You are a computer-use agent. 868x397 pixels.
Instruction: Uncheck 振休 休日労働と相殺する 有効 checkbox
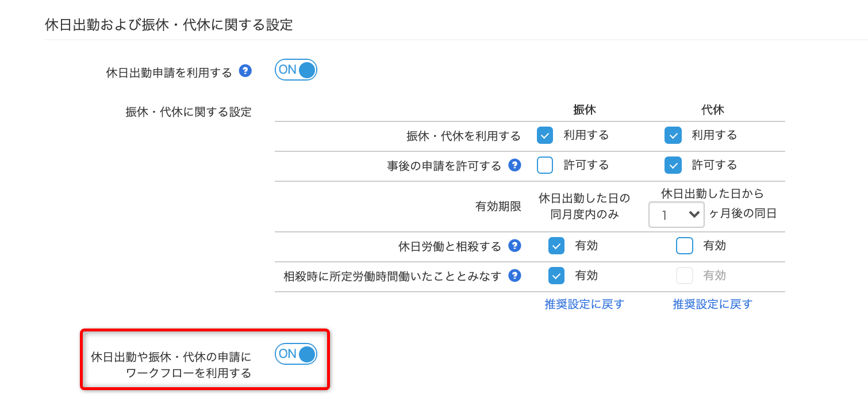tap(556, 246)
